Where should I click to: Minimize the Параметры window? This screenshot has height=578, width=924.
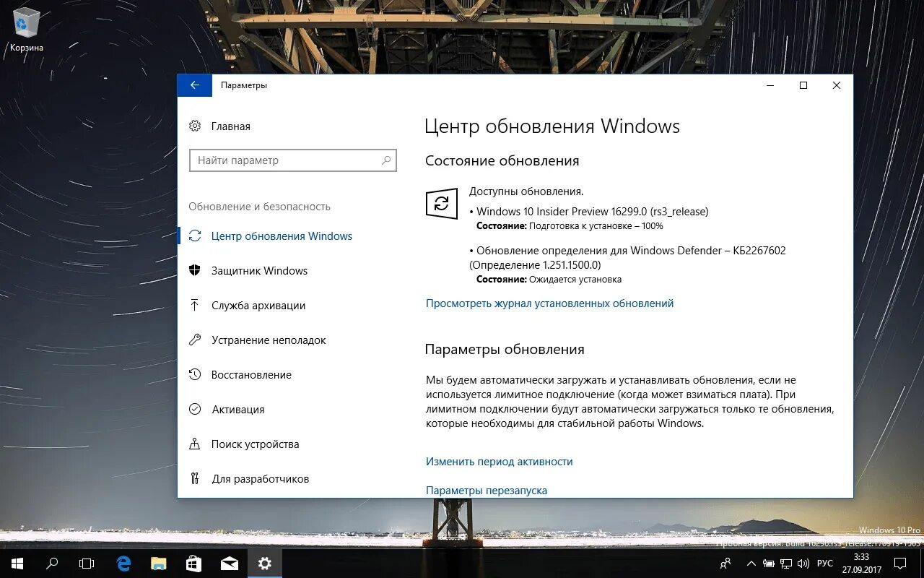(770, 85)
